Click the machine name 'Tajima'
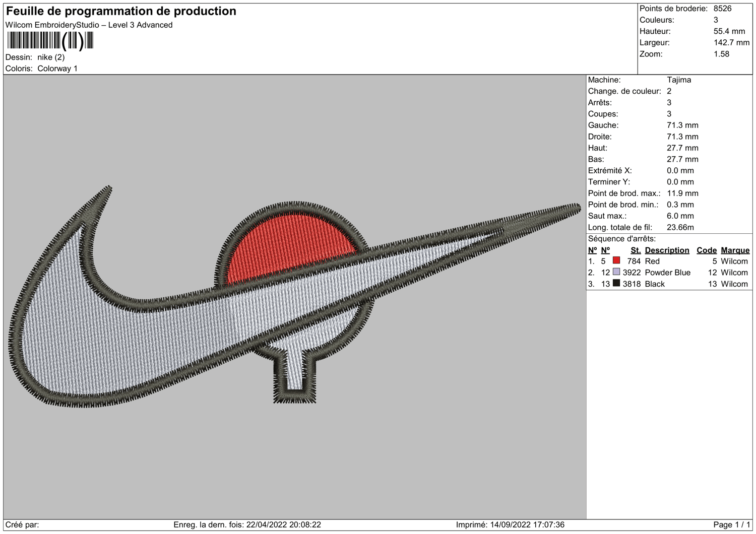The image size is (756, 534). pyautogui.click(x=679, y=80)
